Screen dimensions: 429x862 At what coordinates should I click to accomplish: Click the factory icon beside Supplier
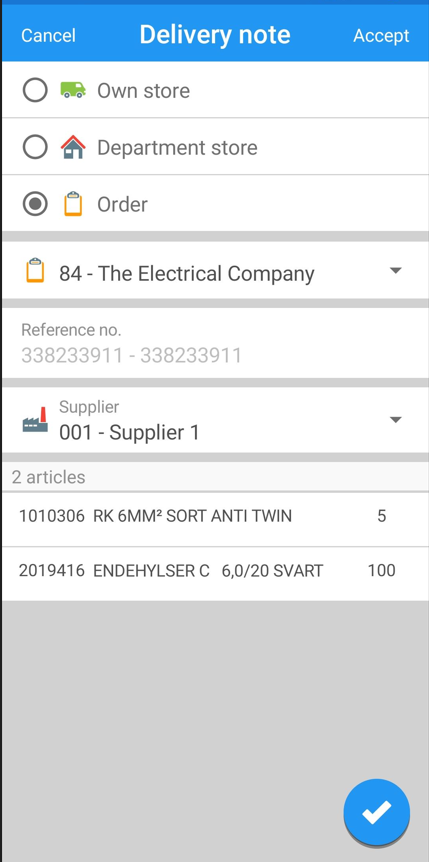(35, 420)
